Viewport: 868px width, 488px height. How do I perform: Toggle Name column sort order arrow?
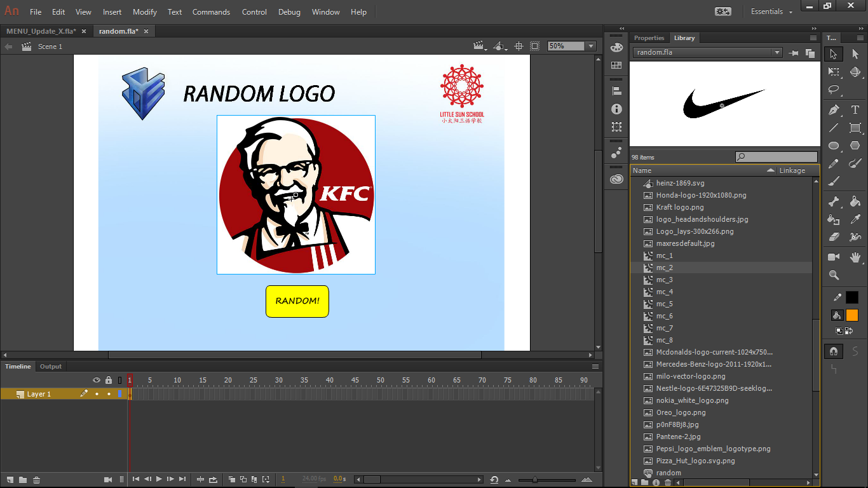pos(771,170)
